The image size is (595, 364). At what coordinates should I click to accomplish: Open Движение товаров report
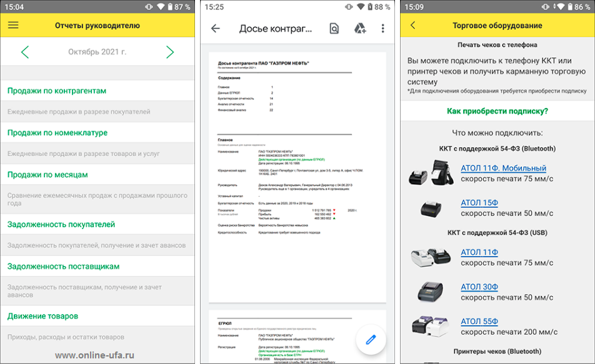pos(42,316)
